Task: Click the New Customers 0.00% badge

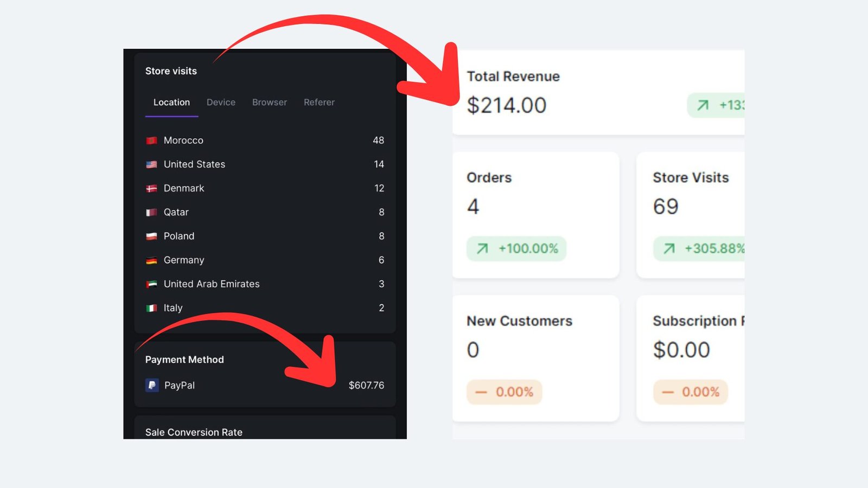Action: 505,391
